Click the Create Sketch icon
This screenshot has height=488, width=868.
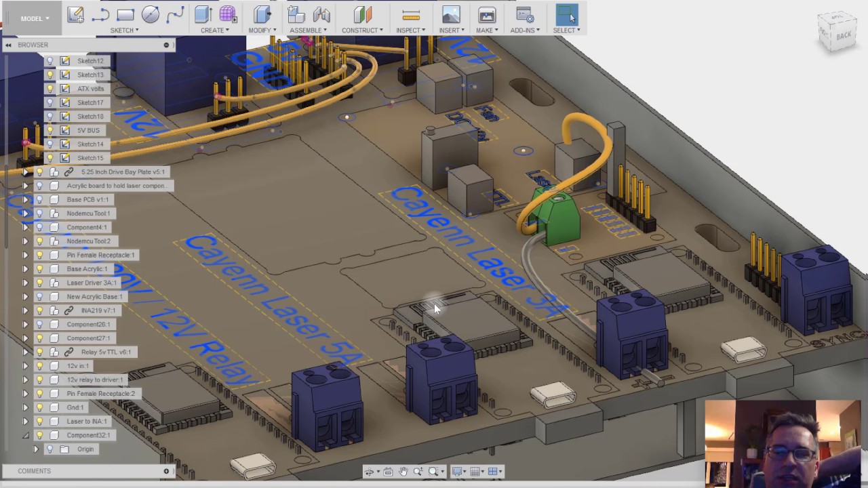coord(75,14)
